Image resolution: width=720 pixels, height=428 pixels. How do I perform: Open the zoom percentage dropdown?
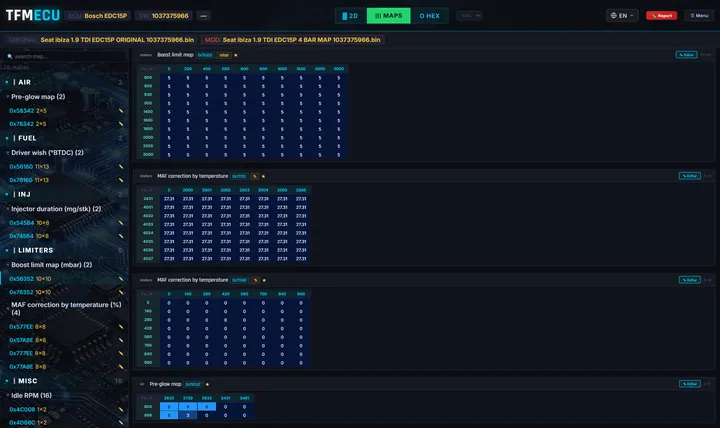[x=469, y=16]
